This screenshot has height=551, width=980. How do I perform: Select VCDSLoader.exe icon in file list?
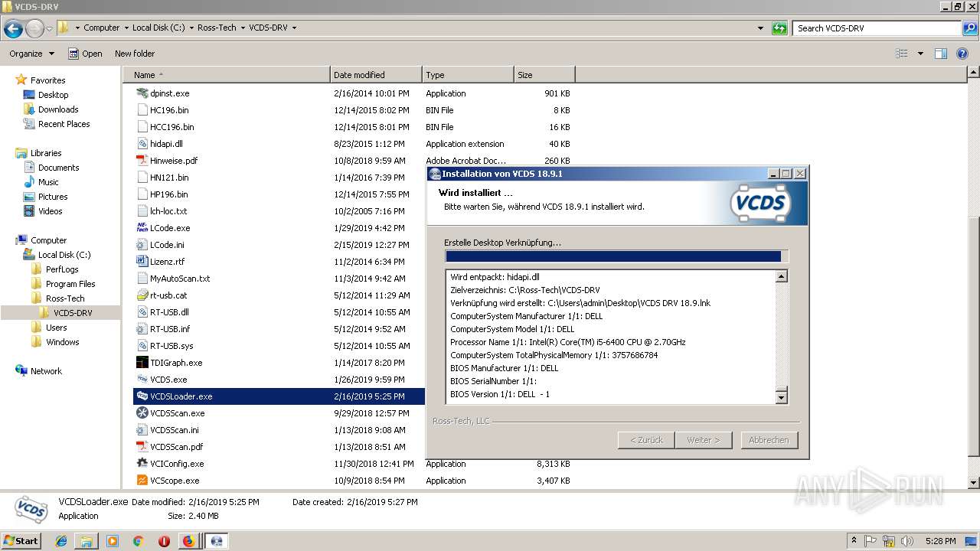coord(142,396)
